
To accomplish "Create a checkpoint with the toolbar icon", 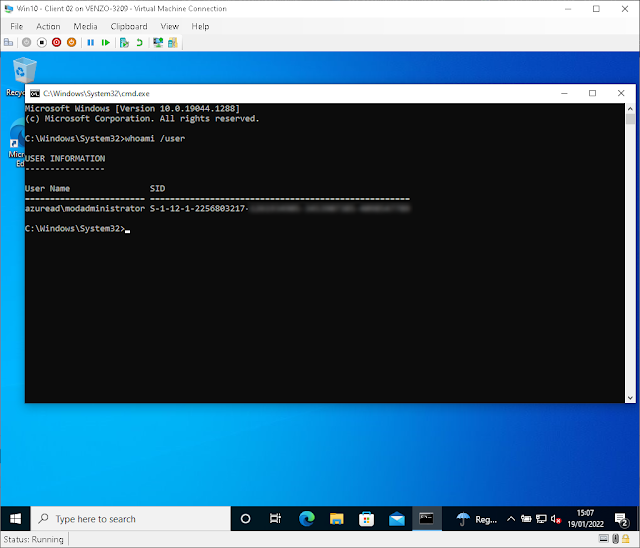I will point(124,42).
